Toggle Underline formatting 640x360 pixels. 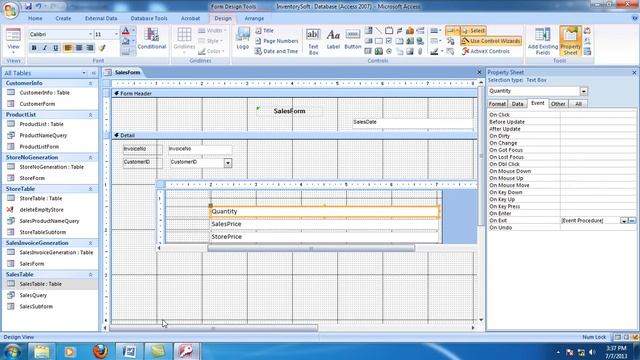(56, 48)
